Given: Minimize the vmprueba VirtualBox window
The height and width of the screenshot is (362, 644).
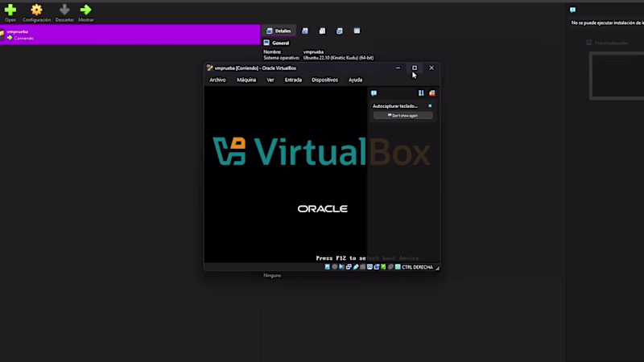Looking at the screenshot, I should click(x=398, y=68).
